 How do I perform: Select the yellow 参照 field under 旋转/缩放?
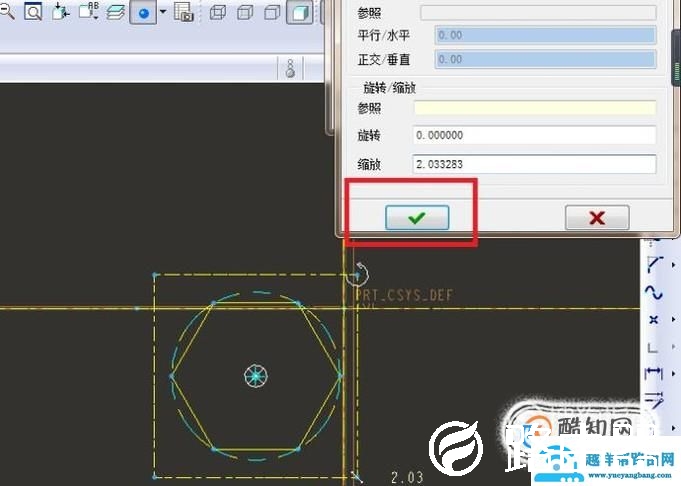tap(535, 108)
